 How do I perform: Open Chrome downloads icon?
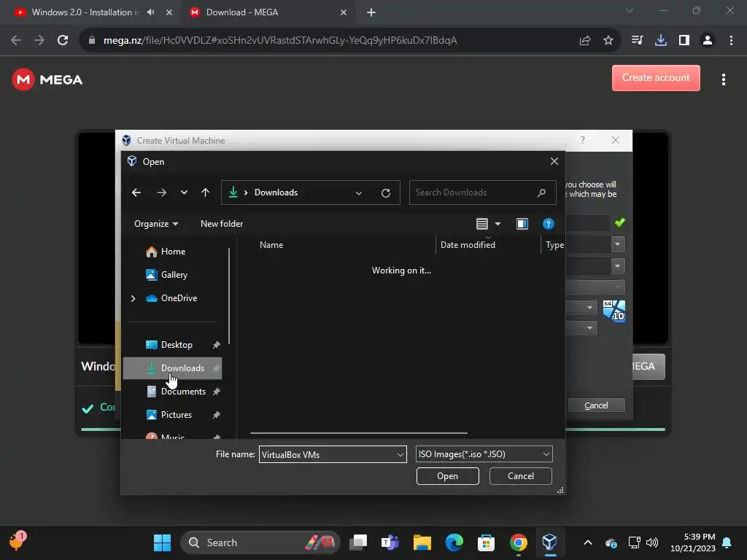[x=661, y=41]
